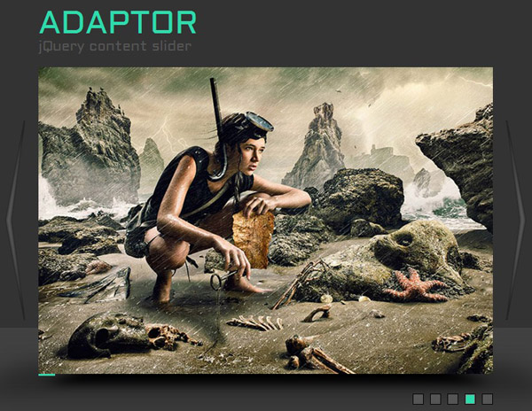Viewport: 532px width, 411px height.
Task: Click the torn map held by the diver
Action: click(x=254, y=237)
